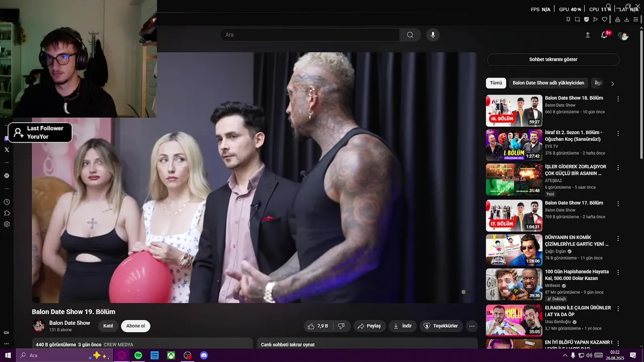Image resolution: width=644 pixels, height=362 pixels.
Task: Select 'Balon Date Show adlı yükleyiciden' chip
Action: point(548,83)
